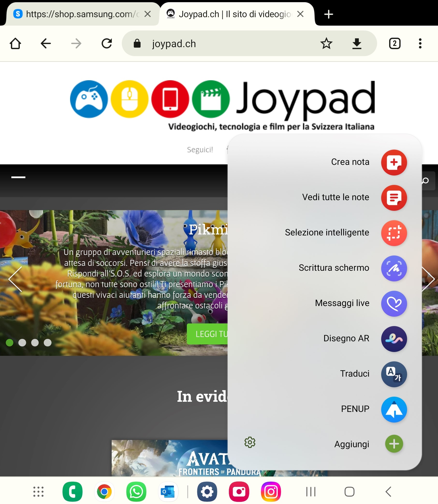Navigate back in Chrome
The width and height of the screenshot is (438, 504).
46,44
